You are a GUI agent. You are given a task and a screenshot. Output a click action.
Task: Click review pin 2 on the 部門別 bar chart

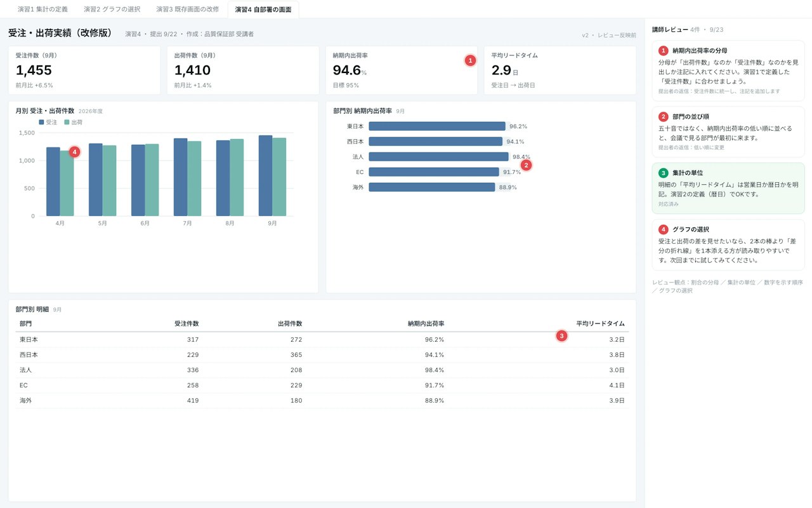pyautogui.click(x=526, y=164)
